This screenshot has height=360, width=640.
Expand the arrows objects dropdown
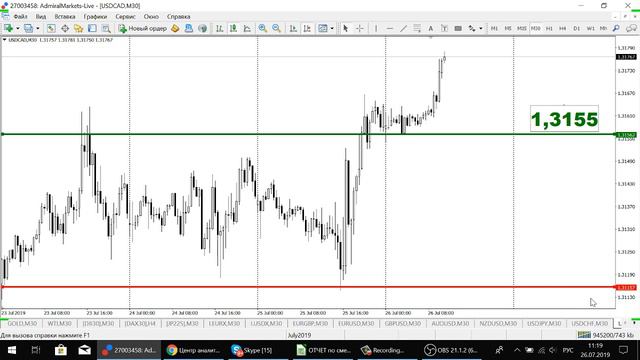pyautogui.click(x=480, y=28)
